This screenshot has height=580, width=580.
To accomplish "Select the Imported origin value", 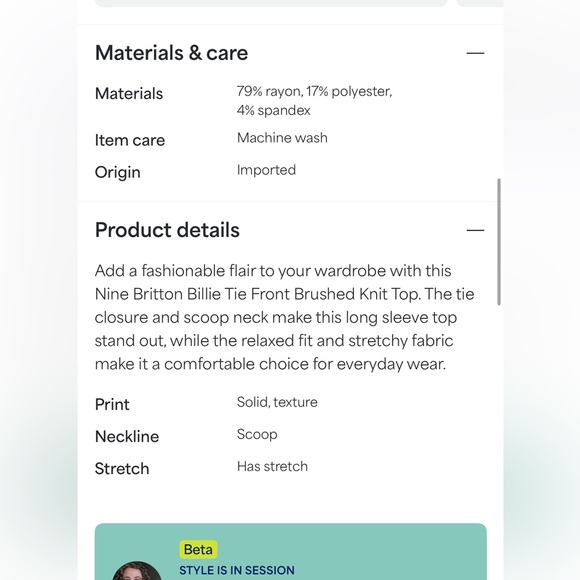I will click(x=266, y=170).
